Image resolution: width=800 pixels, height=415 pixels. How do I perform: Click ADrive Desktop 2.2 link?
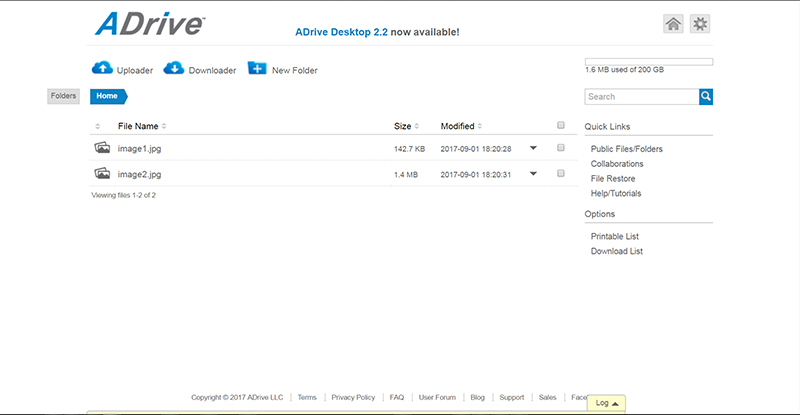[x=341, y=32]
